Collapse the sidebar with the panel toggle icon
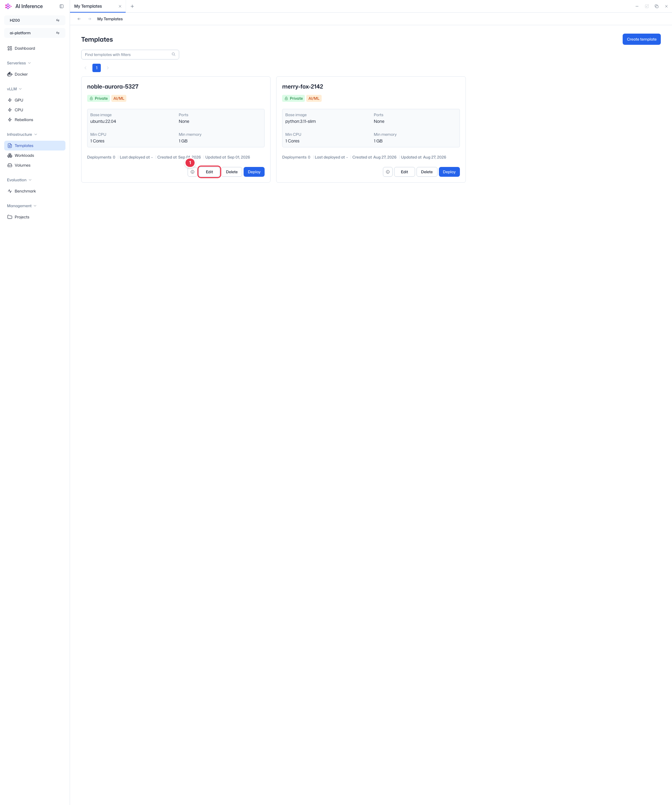672x805 pixels. point(61,7)
